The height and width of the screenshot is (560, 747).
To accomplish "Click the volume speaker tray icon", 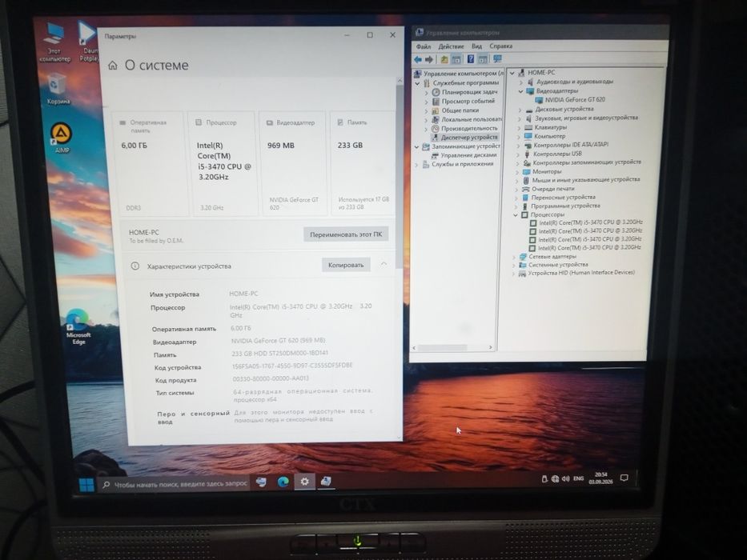I will 565,478.
